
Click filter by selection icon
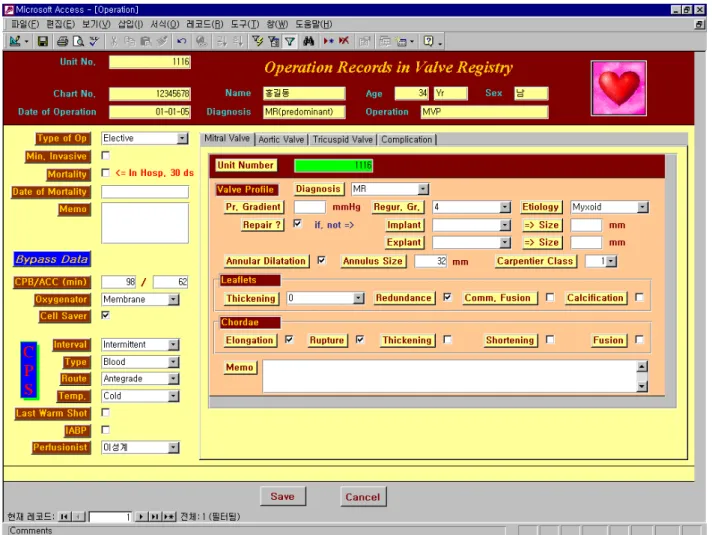click(257, 41)
